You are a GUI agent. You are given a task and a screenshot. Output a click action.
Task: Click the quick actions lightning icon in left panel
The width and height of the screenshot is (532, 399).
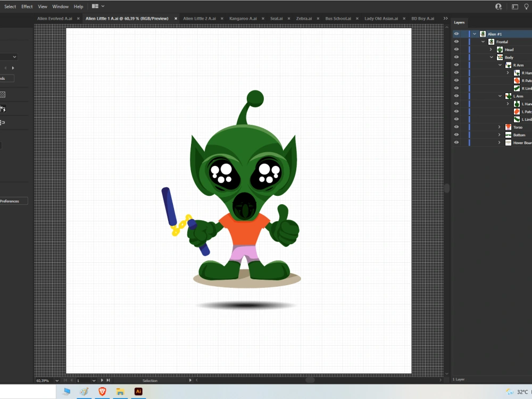pyautogui.click(x=4, y=108)
